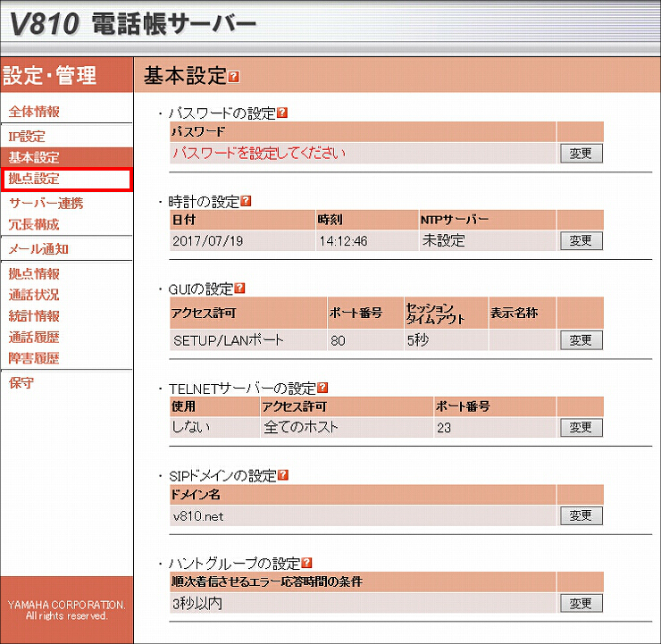Click 変更 button in the TELNET server row

coord(581,428)
